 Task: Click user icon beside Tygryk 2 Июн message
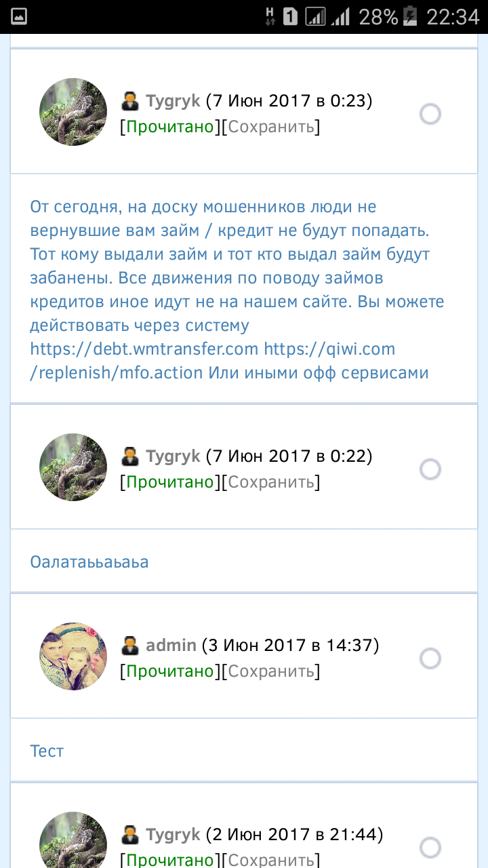pos(129,835)
